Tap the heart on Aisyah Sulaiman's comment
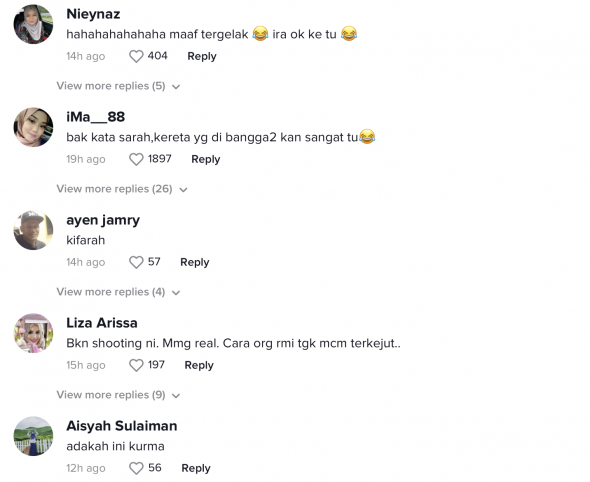 (136, 468)
